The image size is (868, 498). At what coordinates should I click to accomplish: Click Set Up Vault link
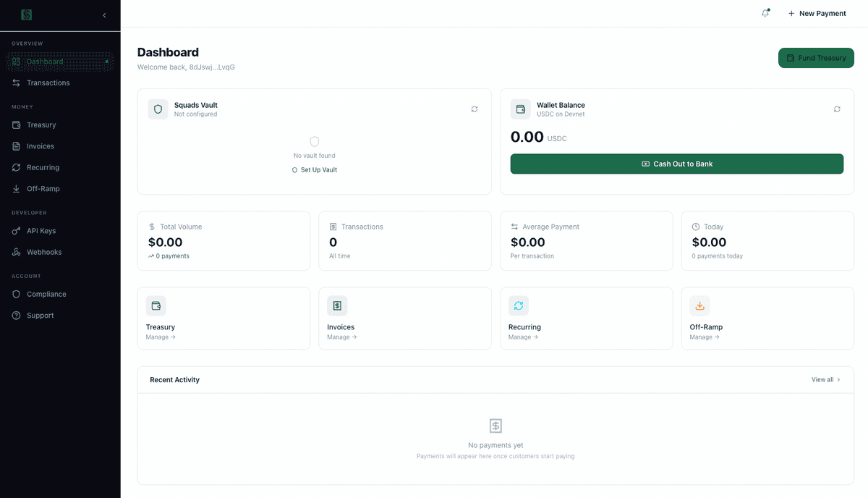click(314, 169)
